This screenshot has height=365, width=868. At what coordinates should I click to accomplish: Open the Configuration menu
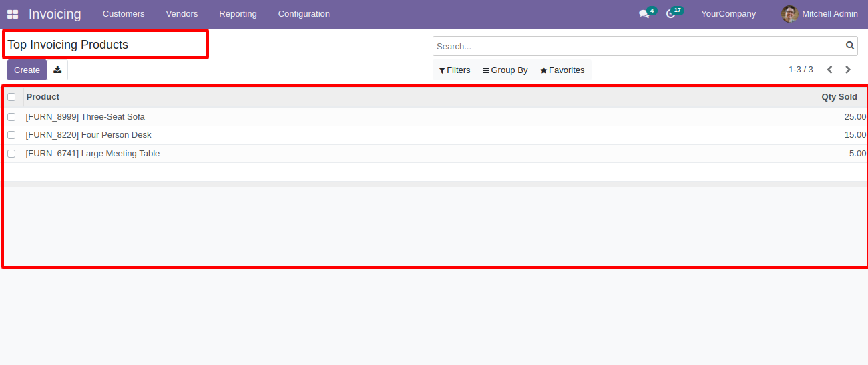[304, 14]
